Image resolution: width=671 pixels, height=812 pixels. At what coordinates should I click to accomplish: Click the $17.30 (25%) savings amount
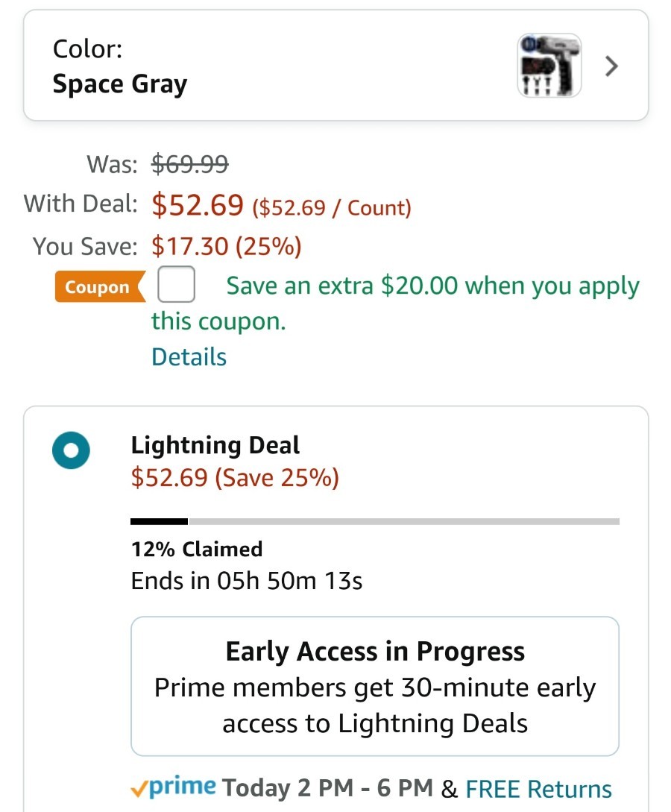(x=226, y=246)
